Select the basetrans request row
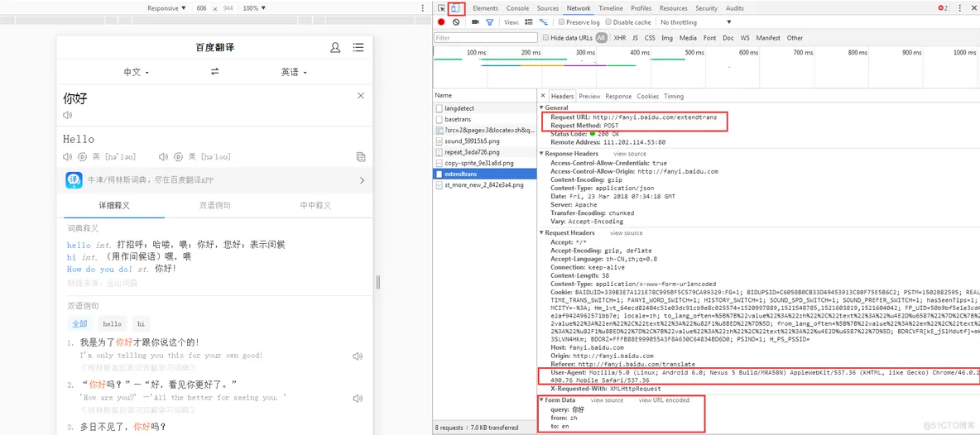The width and height of the screenshot is (980, 435). point(485,118)
